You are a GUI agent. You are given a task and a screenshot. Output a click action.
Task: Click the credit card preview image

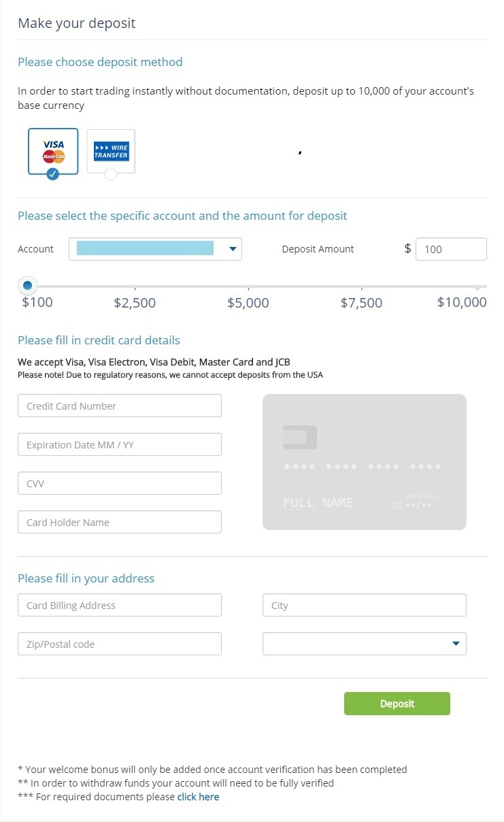(364, 461)
